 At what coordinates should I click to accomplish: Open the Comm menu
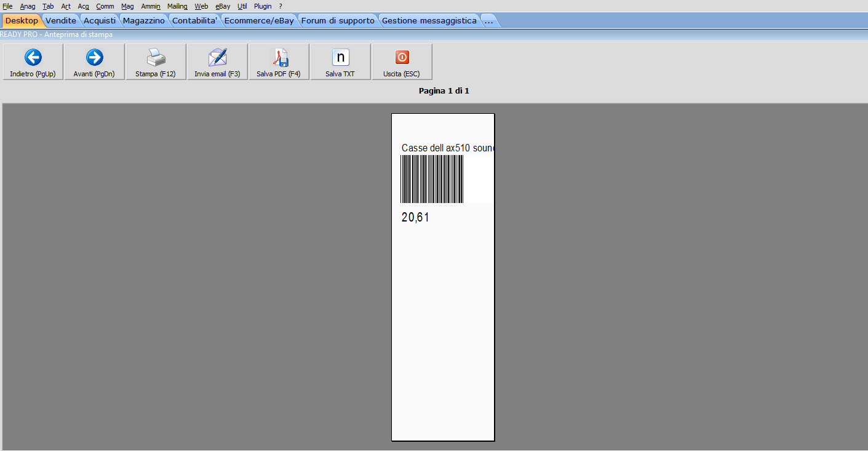pos(105,6)
